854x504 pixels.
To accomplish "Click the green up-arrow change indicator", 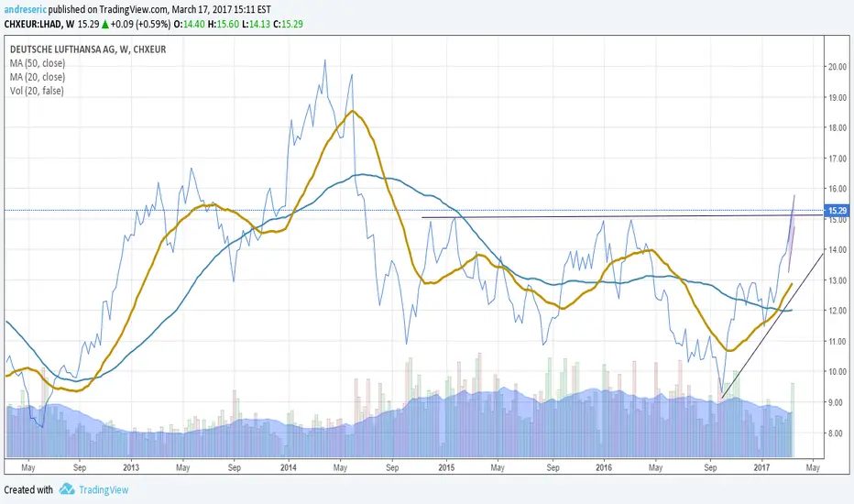I will (x=105, y=24).
